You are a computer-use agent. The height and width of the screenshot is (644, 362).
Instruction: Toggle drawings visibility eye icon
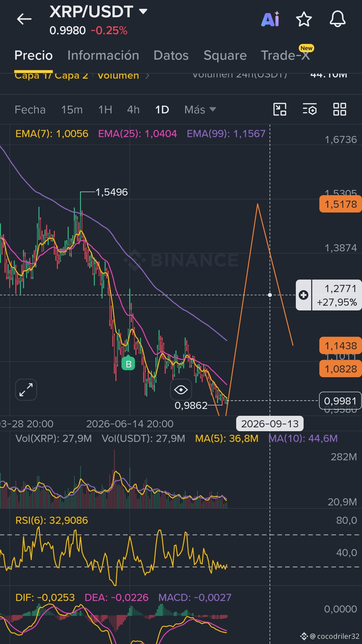pyautogui.click(x=181, y=390)
